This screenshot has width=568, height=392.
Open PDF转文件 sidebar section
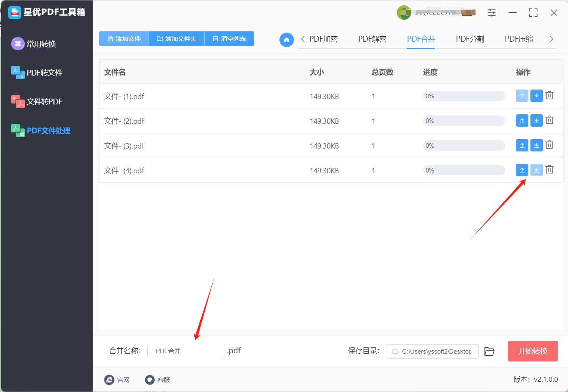(37, 73)
